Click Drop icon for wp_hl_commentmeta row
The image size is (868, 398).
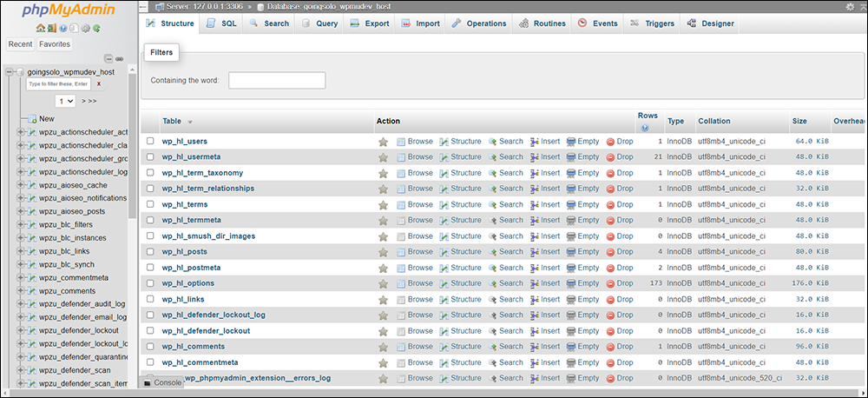[610, 363]
